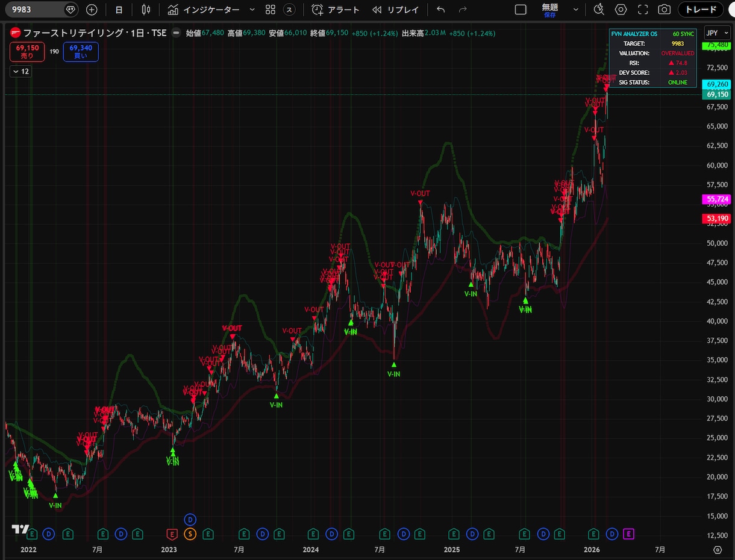Click the circled ス icon in toolbar
Image resolution: width=735 pixels, height=560 pixels.
290,10
